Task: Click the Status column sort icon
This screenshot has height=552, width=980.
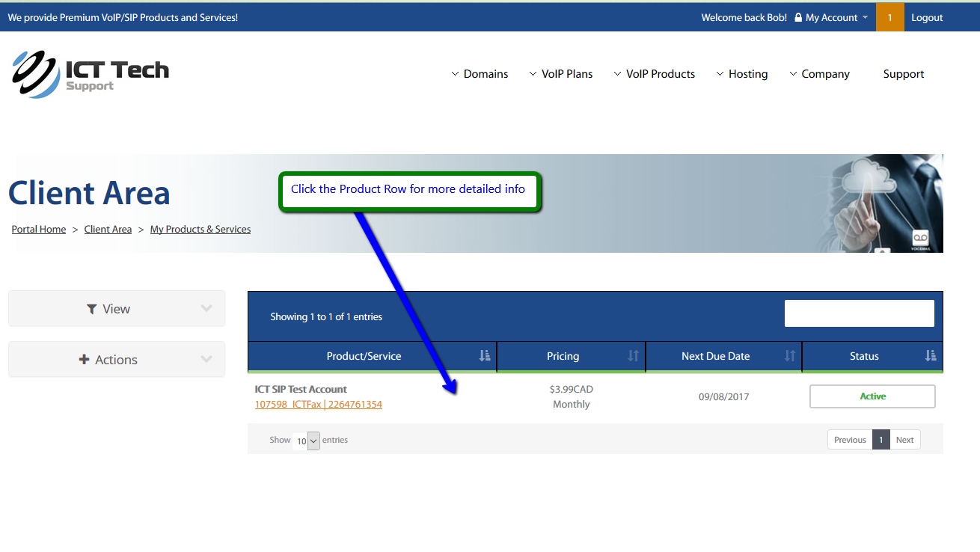Action: click(x=930, y=356)
